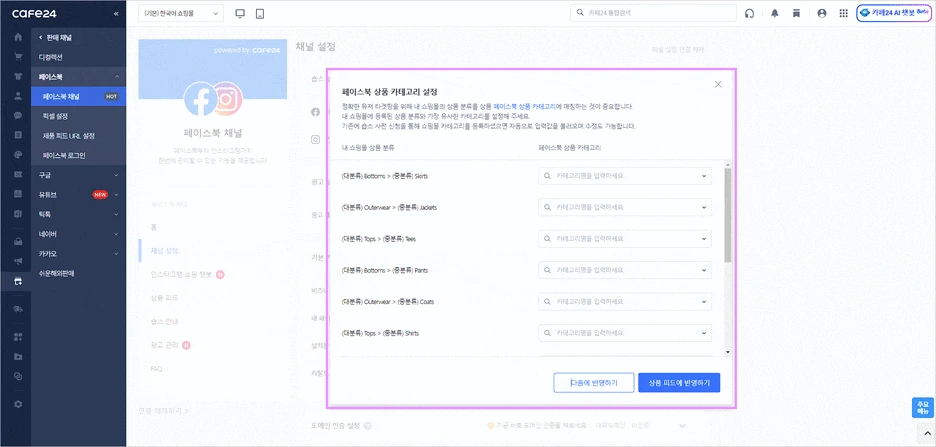936x447 pixels.
Task: Collapse sidebar with double chevron icon
Action: (x=116, y=13)
